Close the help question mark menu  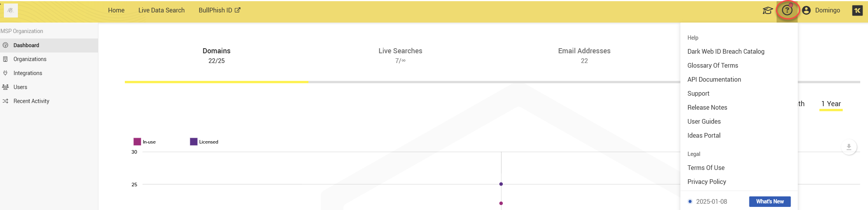[x=787, y=10]
